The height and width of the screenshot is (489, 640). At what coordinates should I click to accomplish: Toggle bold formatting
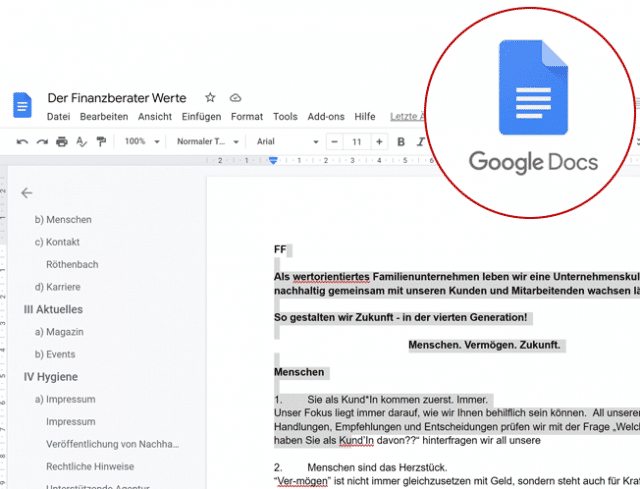(x=401, y=142)
